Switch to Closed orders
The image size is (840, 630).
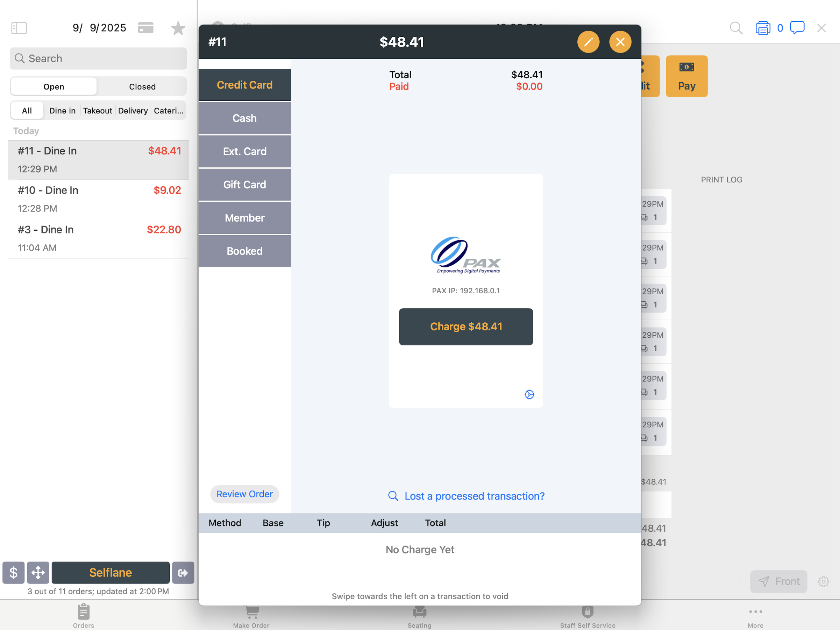click(x=142, y=86)
